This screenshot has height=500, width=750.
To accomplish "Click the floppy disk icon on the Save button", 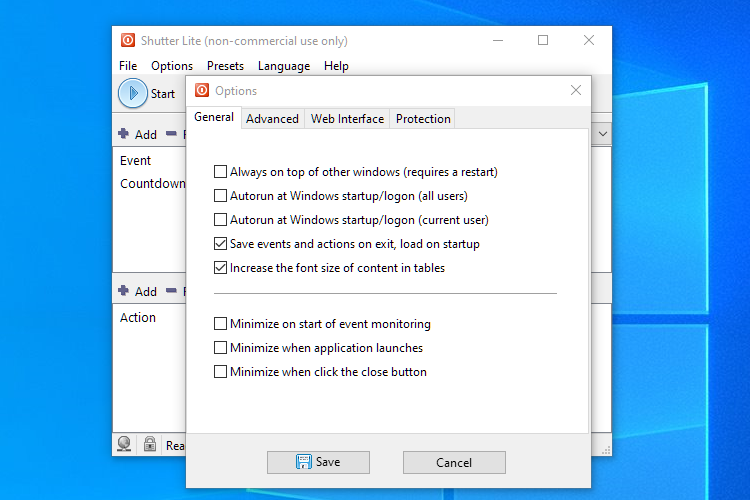I will click(x=303, y=462).
